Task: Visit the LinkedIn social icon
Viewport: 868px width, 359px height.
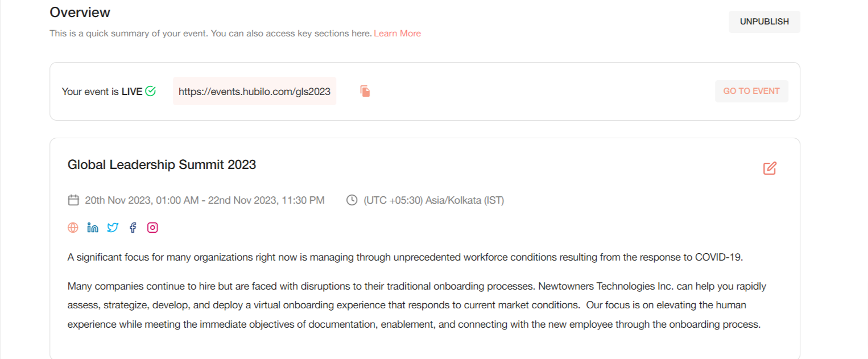Action: 93,228
